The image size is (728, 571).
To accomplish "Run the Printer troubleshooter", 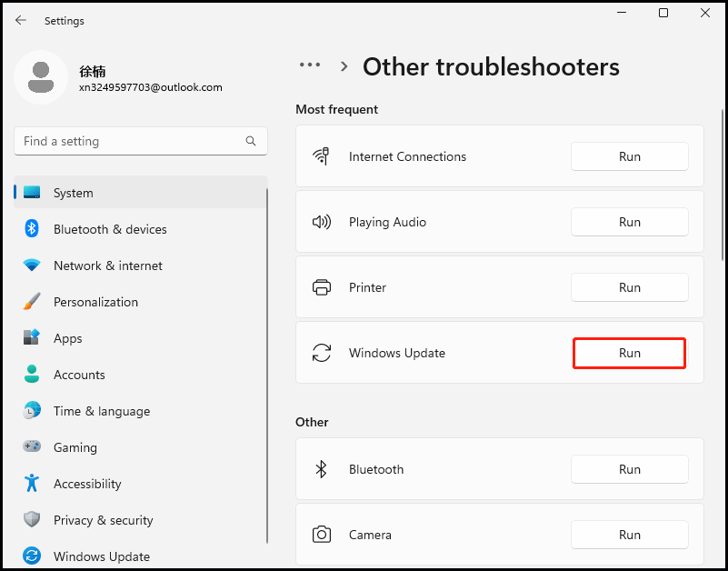I will (629, 287).
